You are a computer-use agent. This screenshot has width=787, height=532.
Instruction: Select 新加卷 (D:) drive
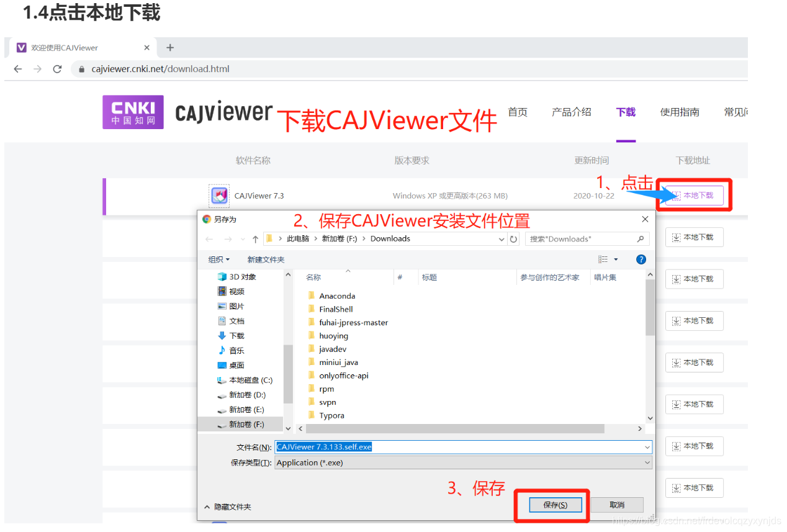click(x=241, y=395)
